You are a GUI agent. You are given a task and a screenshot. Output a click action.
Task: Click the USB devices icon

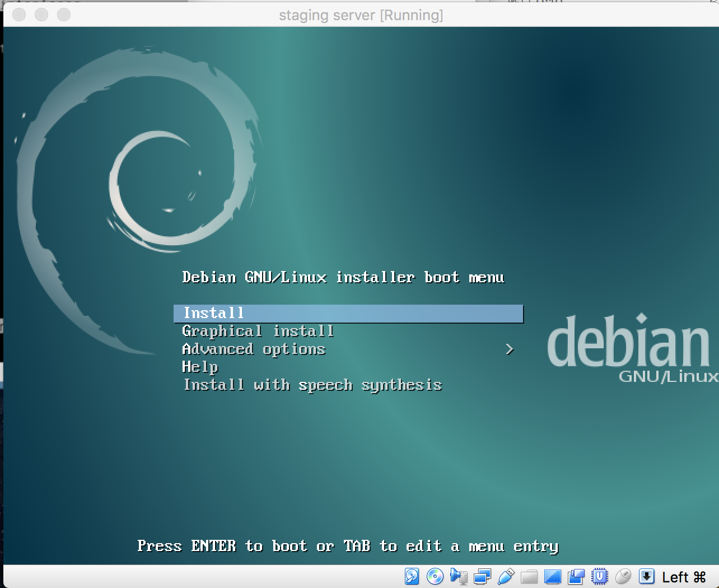506,576
